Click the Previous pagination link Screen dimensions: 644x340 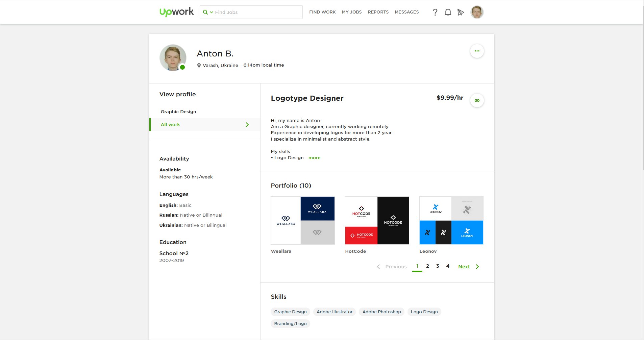(x=396, y=267)
